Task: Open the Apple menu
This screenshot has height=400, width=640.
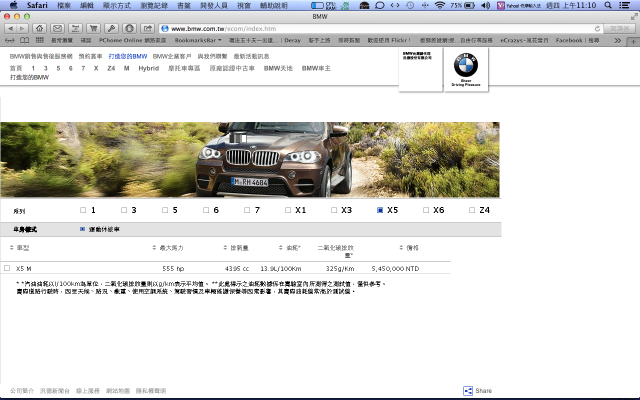Action: [x=13, y=5]
